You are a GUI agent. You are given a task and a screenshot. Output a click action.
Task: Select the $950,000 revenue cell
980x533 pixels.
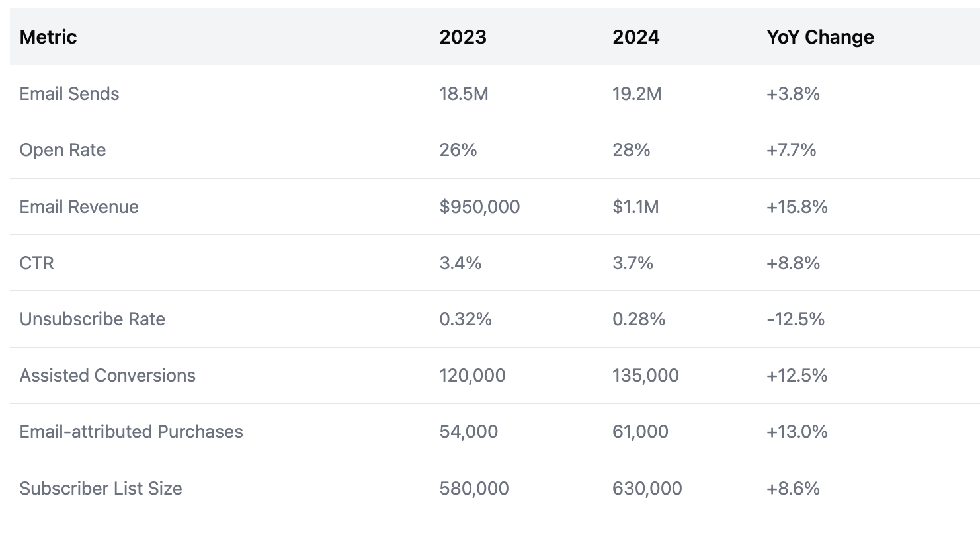point(479,207)
